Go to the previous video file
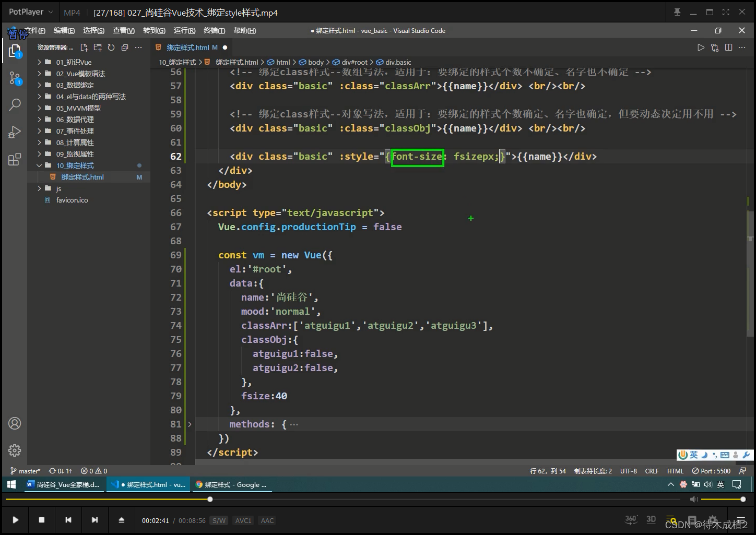 point(68,520)
